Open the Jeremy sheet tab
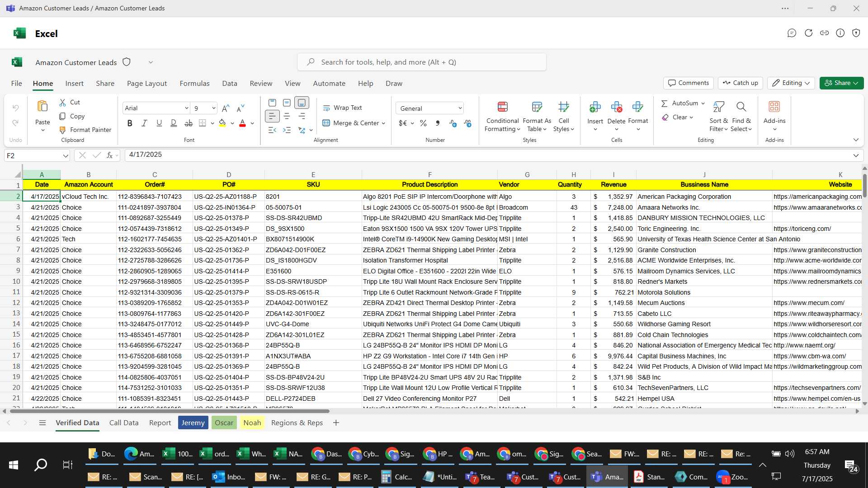Image resolution: width=868 pixels, height=488 pixels. [193, 423]
